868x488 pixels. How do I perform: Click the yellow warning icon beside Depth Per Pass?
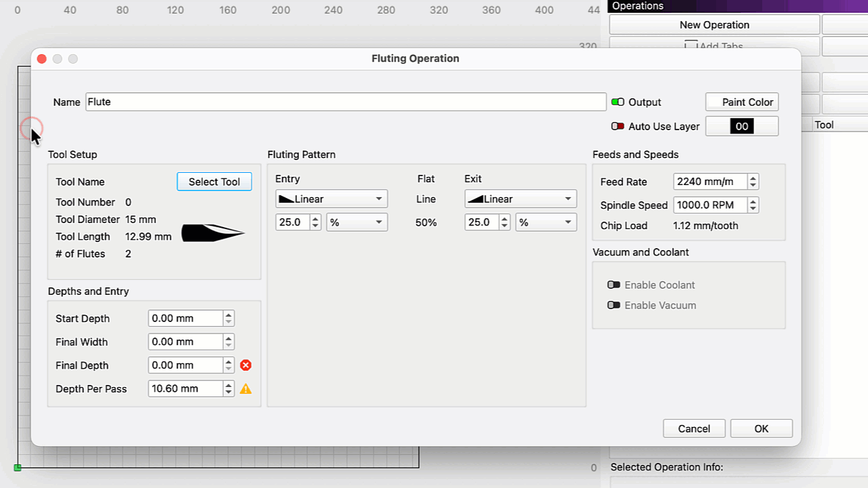pos(246,389)
